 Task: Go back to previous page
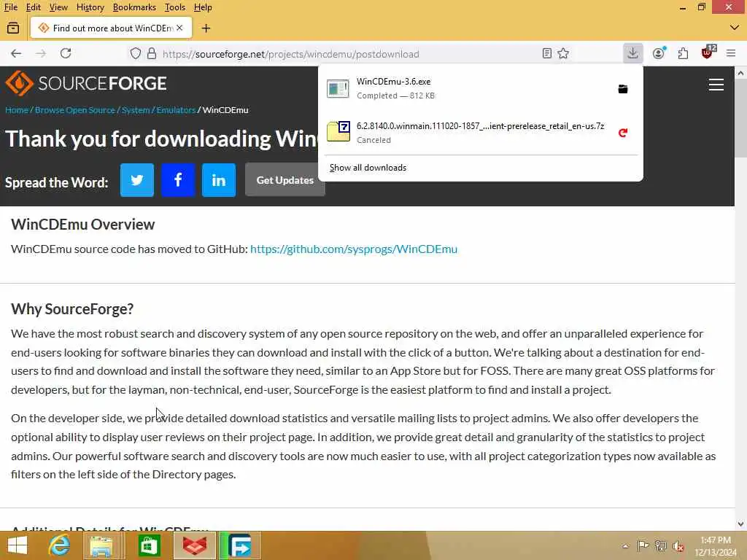[x=16, y=53]
